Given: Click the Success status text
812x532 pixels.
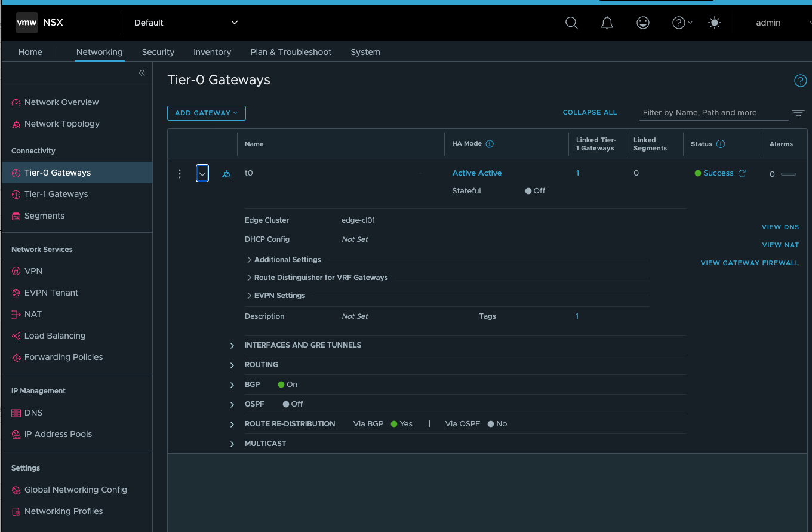Looking at the screenshot, I should 718,173.
